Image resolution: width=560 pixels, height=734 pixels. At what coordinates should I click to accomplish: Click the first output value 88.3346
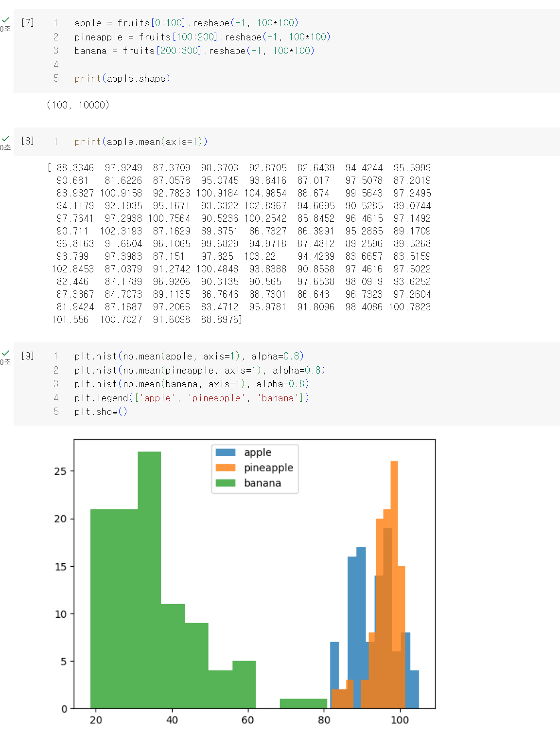[75, 168]
